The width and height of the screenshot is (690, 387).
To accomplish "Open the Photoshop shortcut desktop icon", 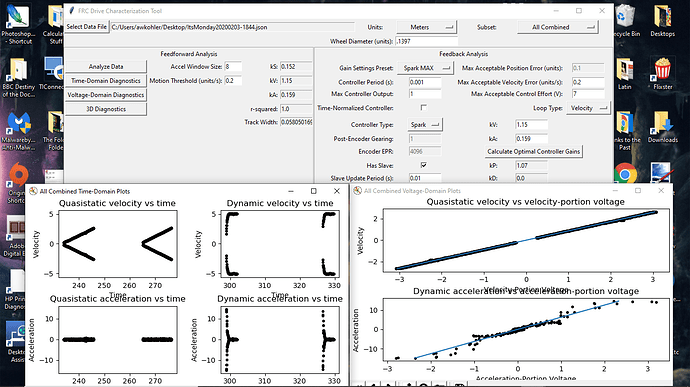I will click(18, 24).
